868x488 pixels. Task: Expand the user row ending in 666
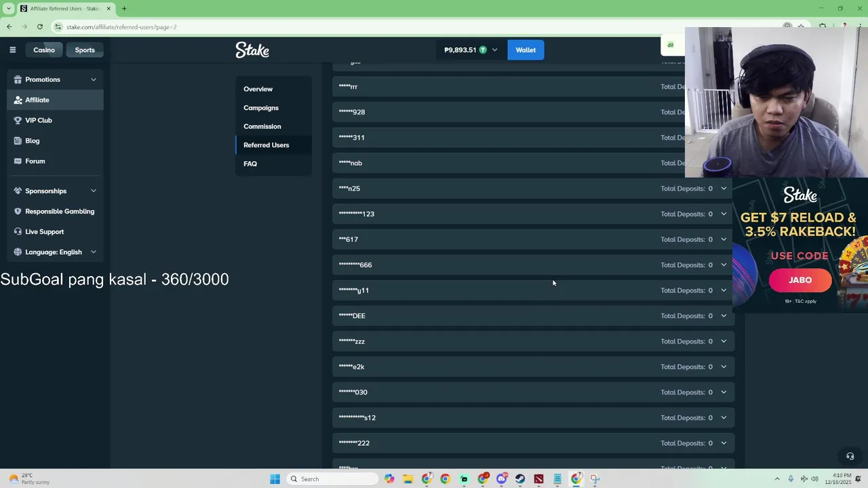724,264
